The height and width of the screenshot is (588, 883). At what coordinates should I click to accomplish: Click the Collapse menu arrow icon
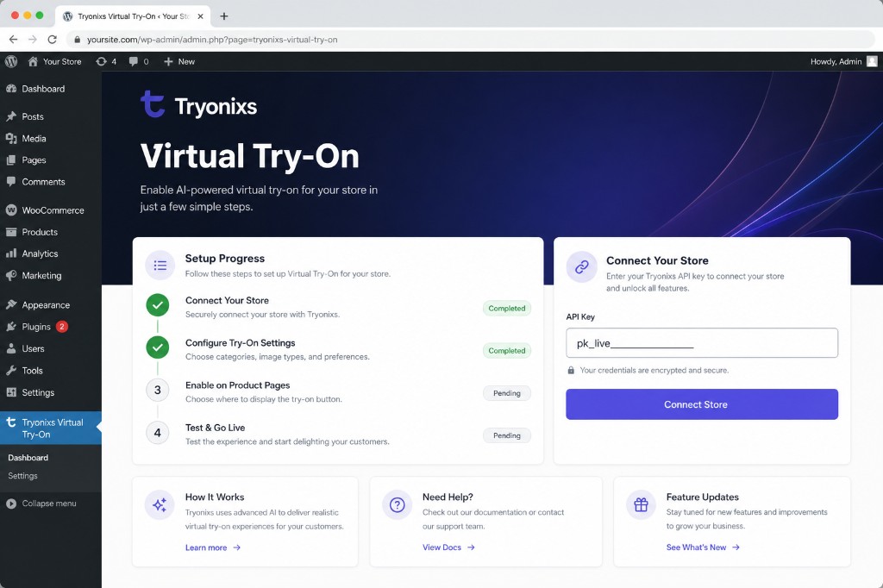pos(11,504)
